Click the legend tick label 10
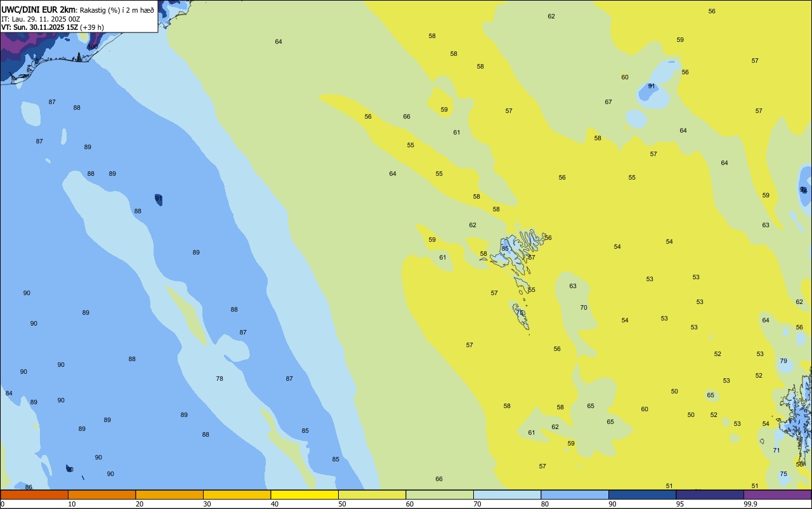 pyautogui.click(x=72, y=504)
